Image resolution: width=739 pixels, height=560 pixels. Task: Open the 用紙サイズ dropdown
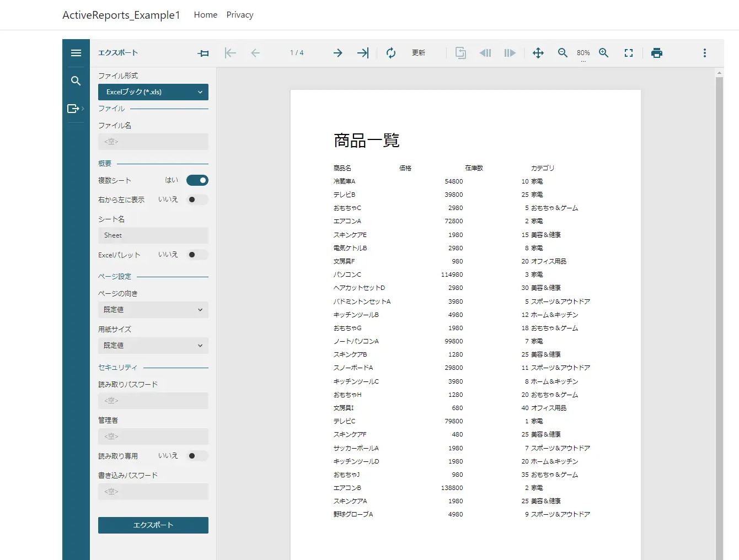153,346
